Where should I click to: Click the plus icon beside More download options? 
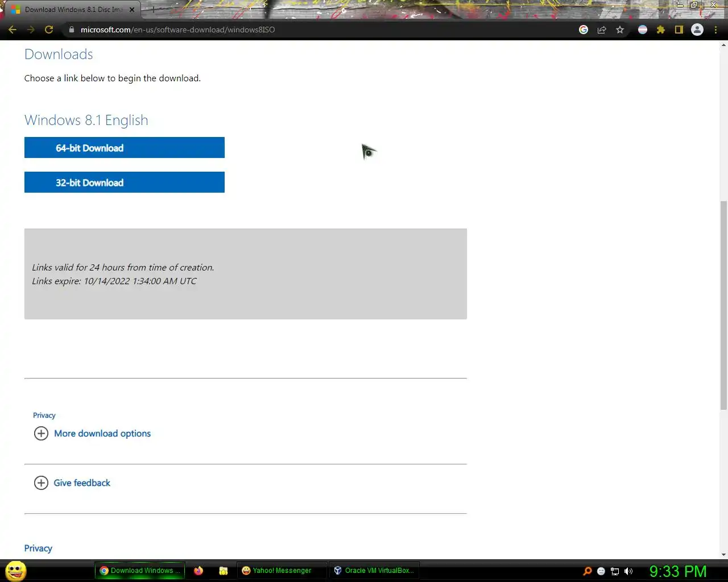pos(41,434)
